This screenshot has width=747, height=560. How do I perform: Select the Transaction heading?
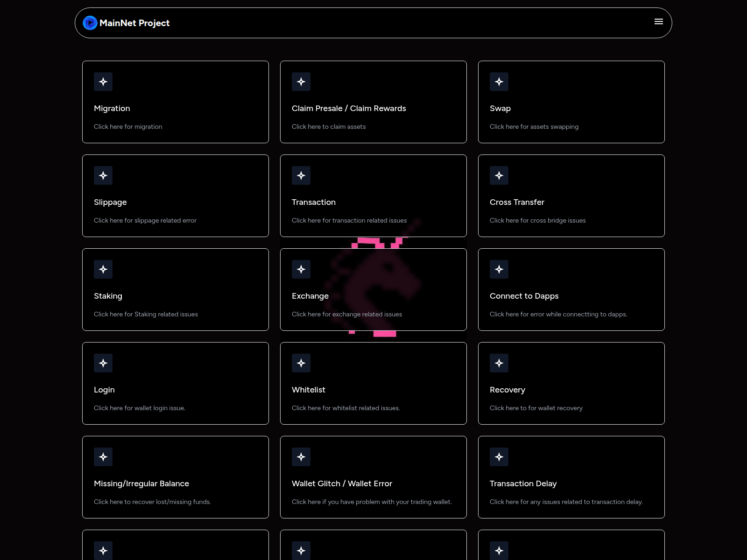314,202
